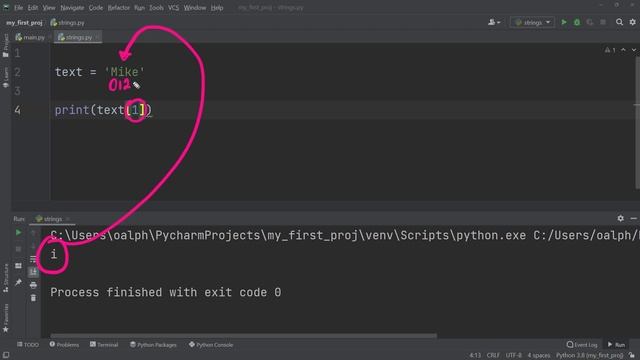Rerun strings with Run panel play icon

point(18,233)
